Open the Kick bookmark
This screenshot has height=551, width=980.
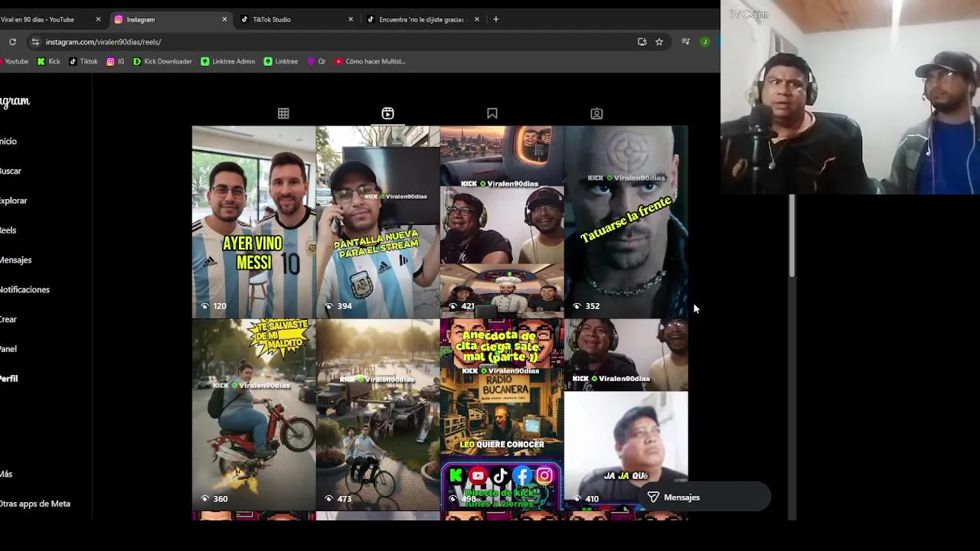(48, 61)
